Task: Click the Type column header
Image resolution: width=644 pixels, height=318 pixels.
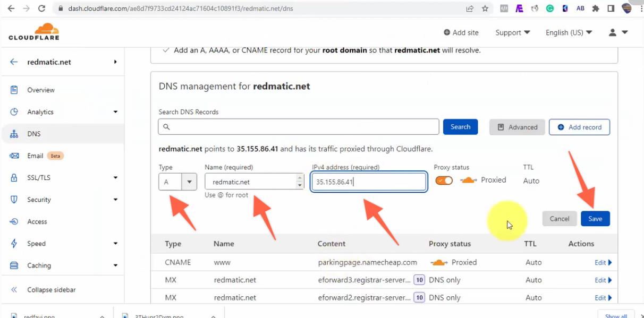Action: pyautogui.click(x=173, y=244)
